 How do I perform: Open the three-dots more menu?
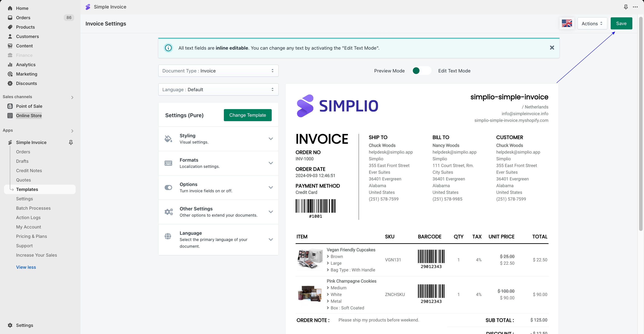635,7
